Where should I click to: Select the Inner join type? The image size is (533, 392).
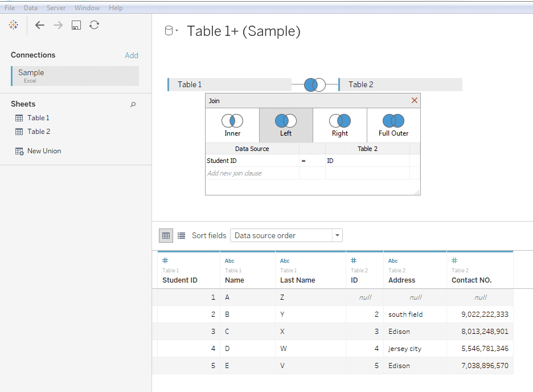point(232,125)
